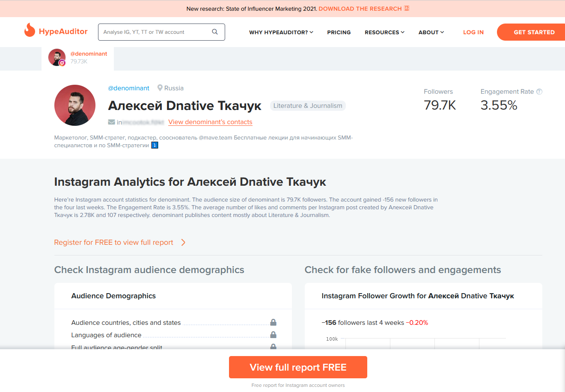Screen dimensions: 565x392
Task: Open View denominant's contacts link
Action: pyautogui.click(x=210, y=122)
